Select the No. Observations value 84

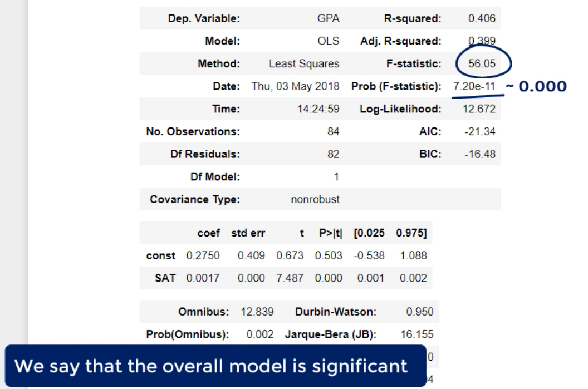[x=333, y=132]
